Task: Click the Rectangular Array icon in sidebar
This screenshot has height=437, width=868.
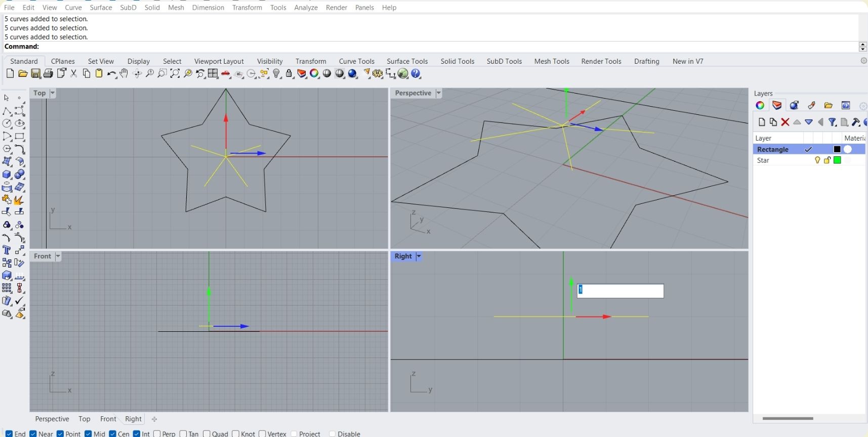Action: [x=7, y=288]
